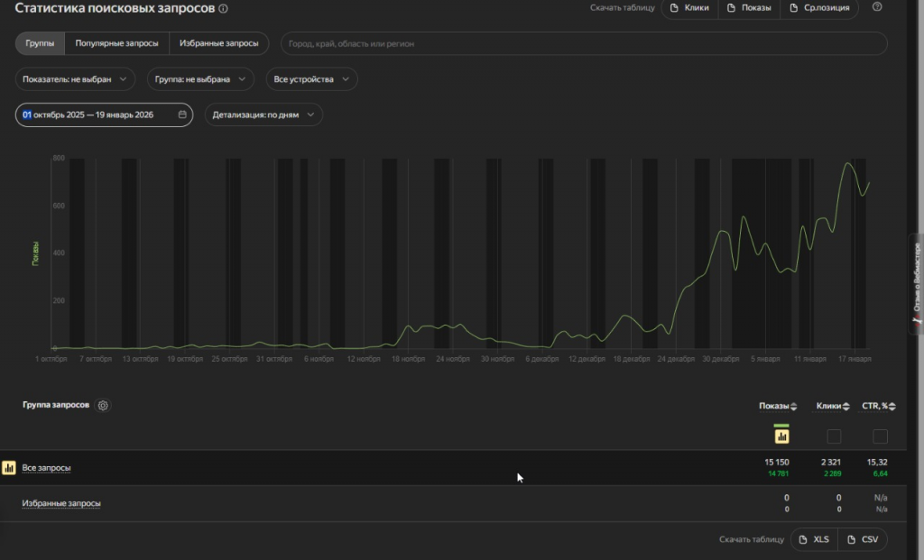Image resolution: width=924 pixels, height=560 pixels.
Task: Click the XLS export button
Action: [x=814, y=539]
